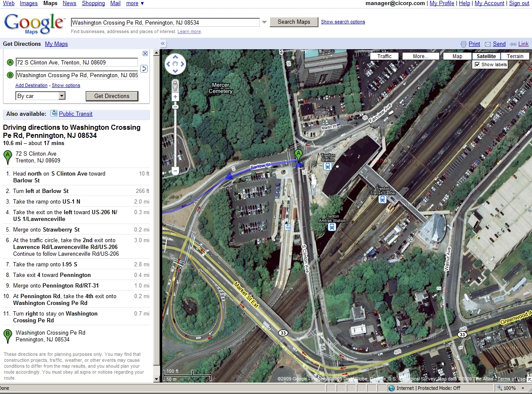Click the Trenton Transit Center train icon
Image resolution: width=532 pixels, height=394 pixels.
pos(383,199)
